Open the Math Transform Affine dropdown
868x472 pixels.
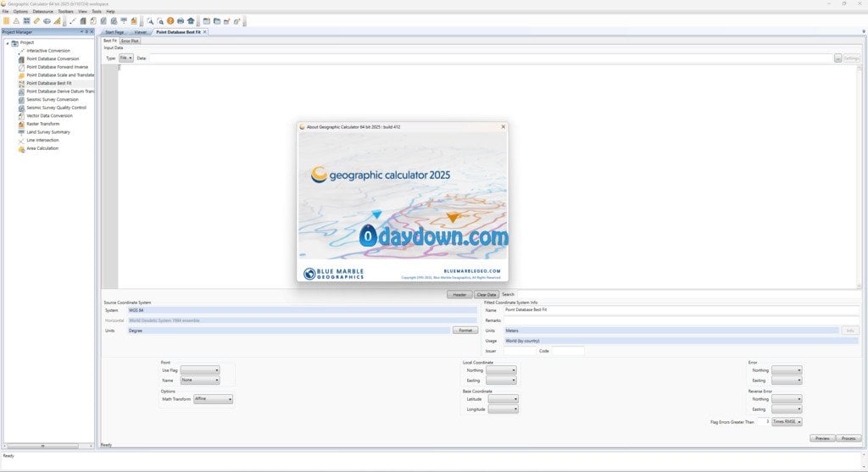point(213,399)
